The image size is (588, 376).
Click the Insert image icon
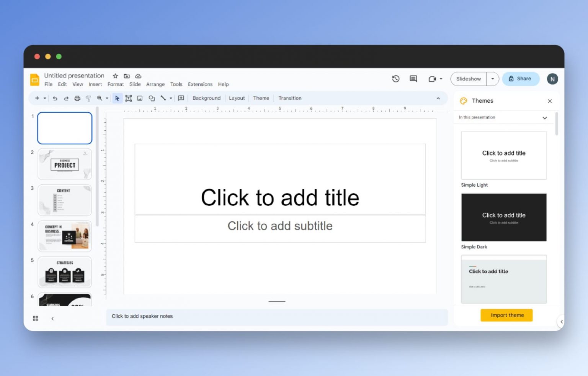click(140, 98)
